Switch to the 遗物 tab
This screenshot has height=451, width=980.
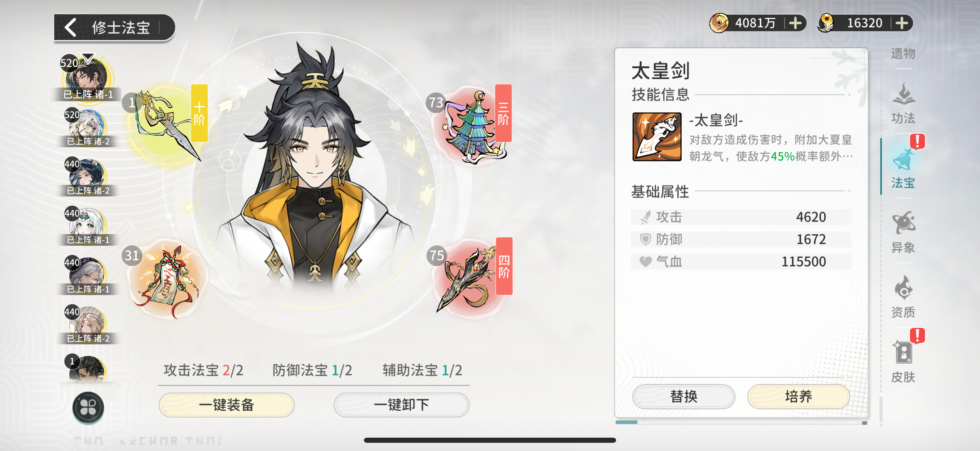point(903,53)
